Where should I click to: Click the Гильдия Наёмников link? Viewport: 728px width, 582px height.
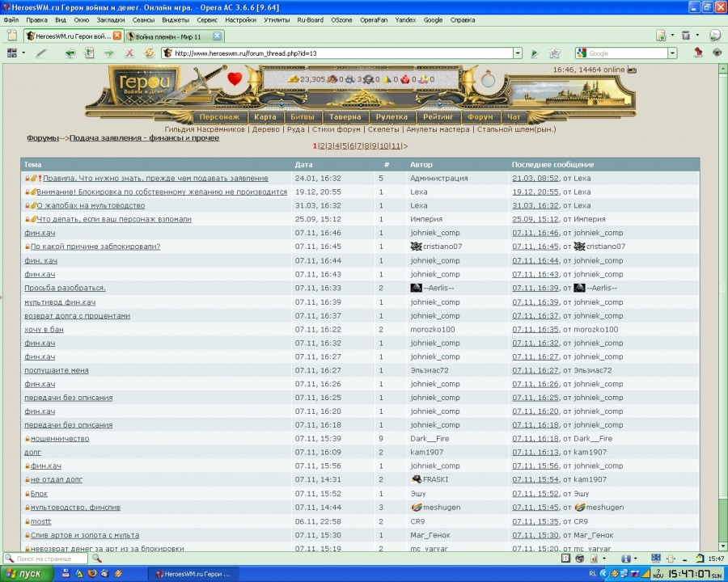coord(205,129)
